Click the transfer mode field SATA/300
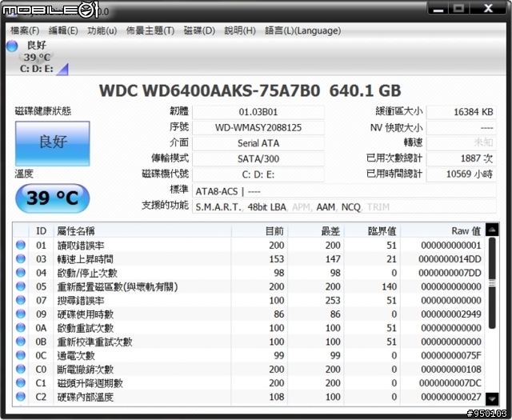512x420 pixels. point(258,159)
